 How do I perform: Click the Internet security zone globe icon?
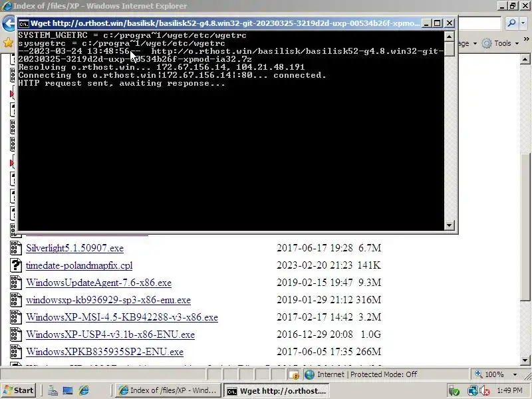pyautogui.click(x=309, y=374)
